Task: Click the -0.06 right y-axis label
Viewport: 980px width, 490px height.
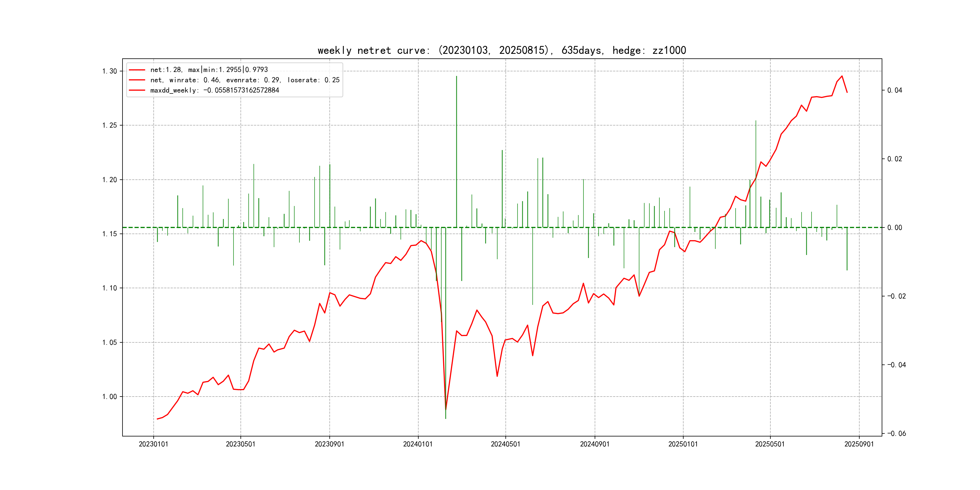Action: pyautogui.click(x=896, y=433)
